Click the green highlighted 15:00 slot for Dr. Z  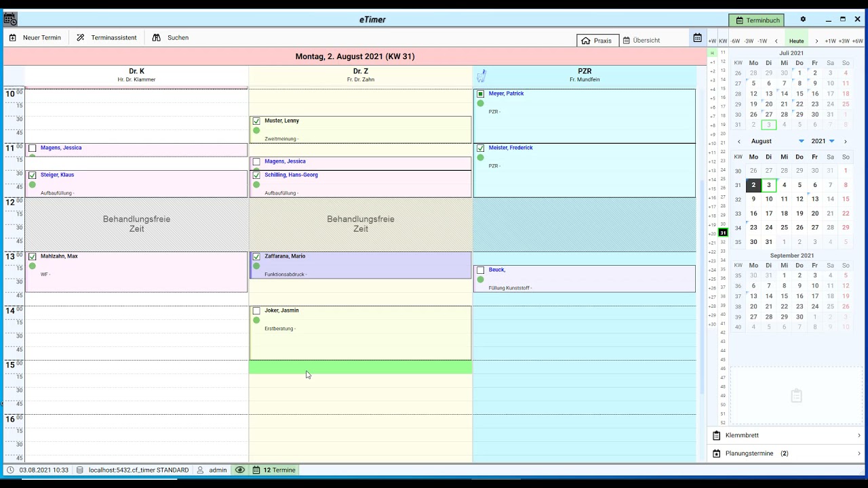(x=361, y=367)
